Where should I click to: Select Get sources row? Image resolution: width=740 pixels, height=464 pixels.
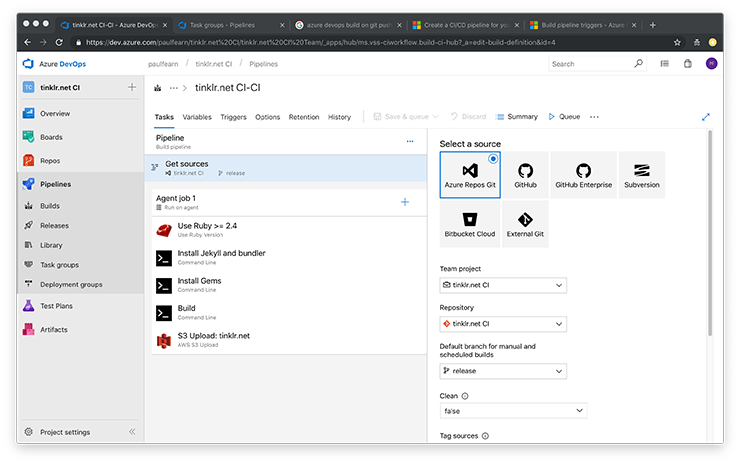286,168
